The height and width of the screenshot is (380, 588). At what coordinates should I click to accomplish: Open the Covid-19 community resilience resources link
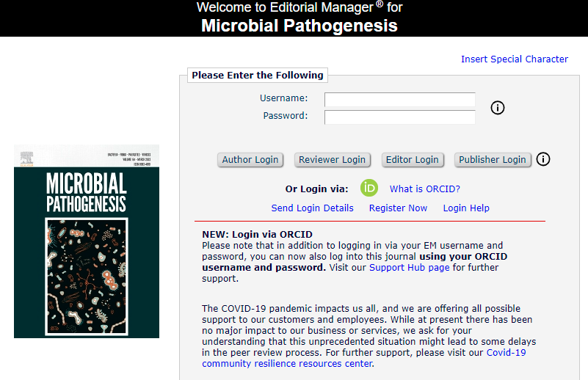[287, 363]
